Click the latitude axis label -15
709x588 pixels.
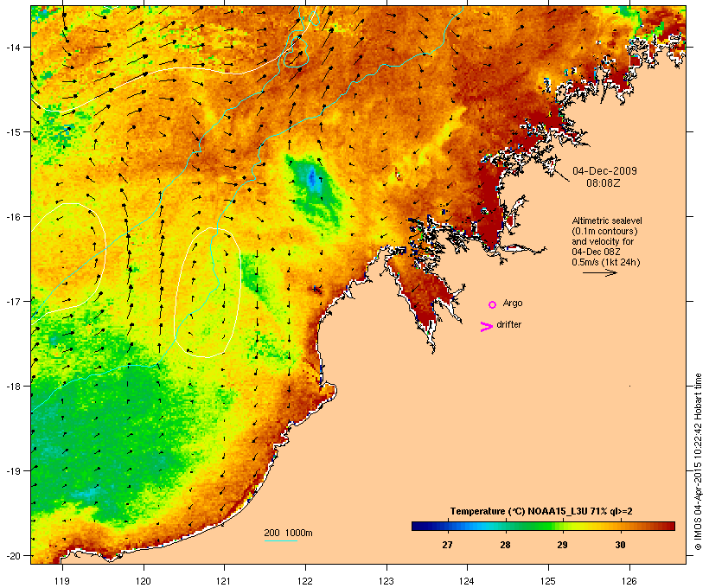(12, 132)
